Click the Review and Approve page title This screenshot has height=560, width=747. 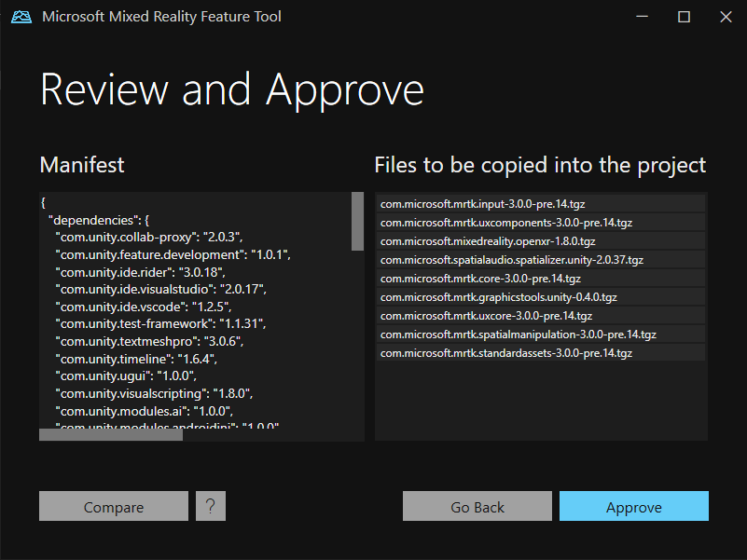[x=232, y=89]
